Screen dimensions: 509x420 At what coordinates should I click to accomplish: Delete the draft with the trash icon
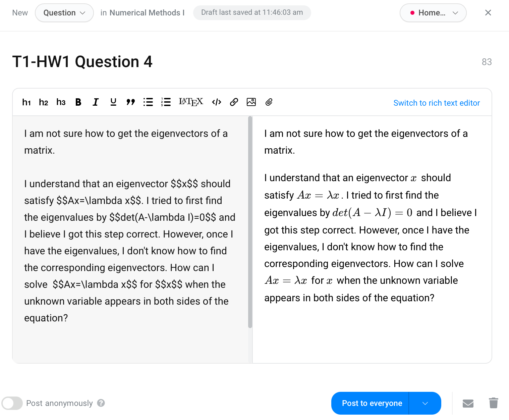tap(493, 403)
